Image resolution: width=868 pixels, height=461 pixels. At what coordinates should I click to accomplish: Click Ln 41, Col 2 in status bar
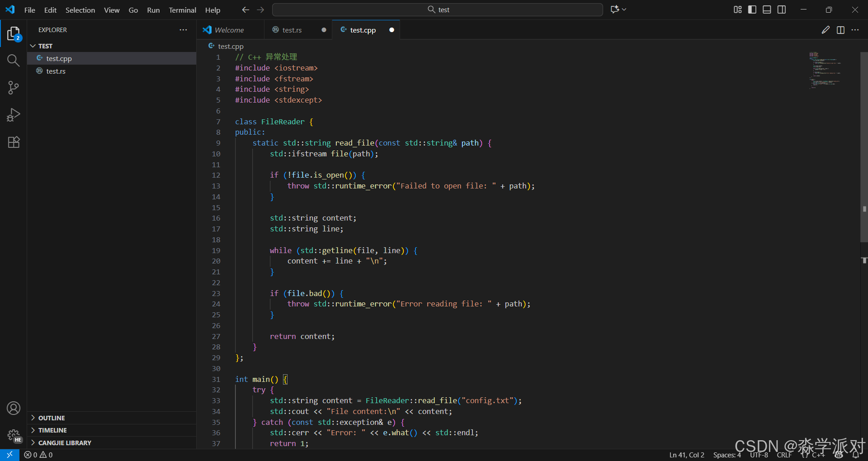[687, 455]
